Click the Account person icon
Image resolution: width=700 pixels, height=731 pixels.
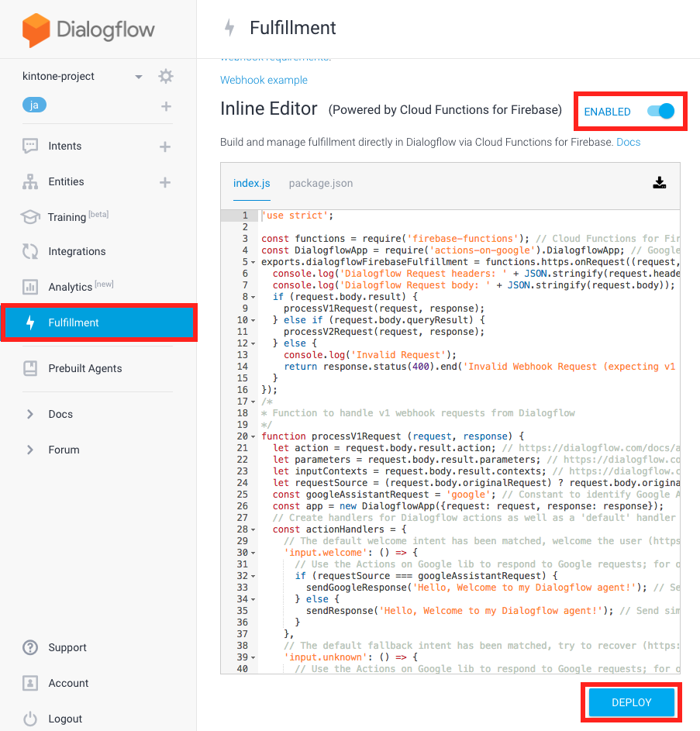(x=30, y=683)
